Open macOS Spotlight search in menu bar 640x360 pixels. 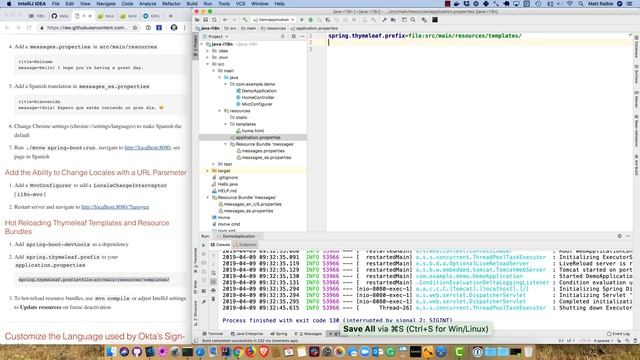[x=580, y=4]
